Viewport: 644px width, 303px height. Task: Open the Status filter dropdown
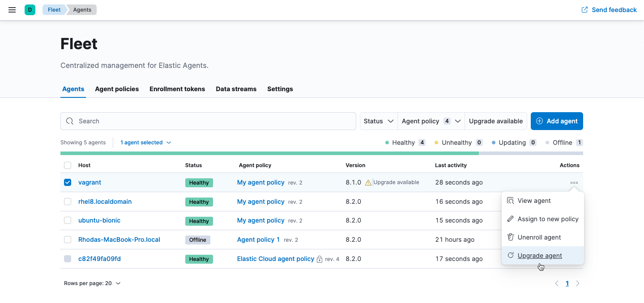(x=378, y=121)
